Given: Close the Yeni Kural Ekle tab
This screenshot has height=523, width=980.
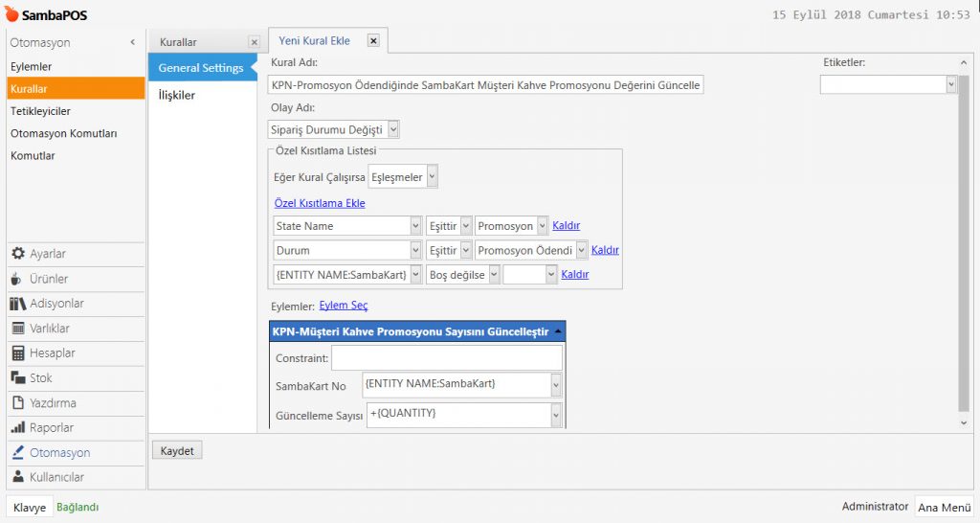Looking at the screenshot, I should click(373, 41).
